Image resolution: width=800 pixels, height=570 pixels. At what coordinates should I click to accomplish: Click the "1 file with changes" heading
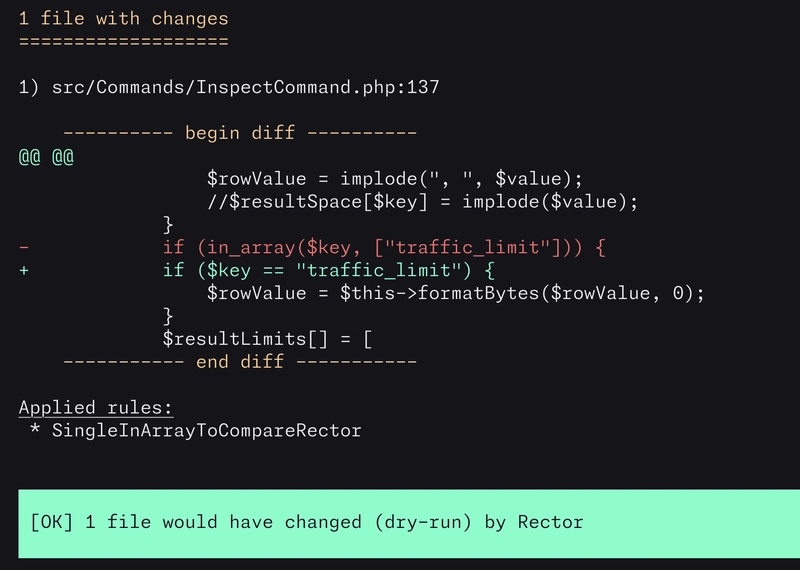(x=123, y=19)
